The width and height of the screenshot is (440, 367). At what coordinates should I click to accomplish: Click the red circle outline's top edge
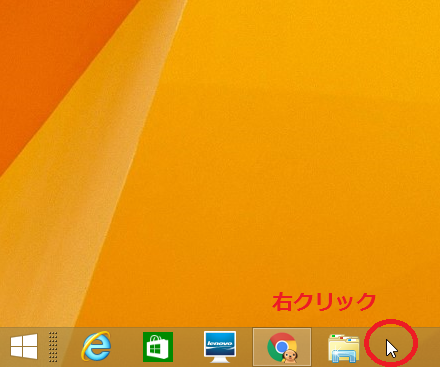tap(391, 321)
